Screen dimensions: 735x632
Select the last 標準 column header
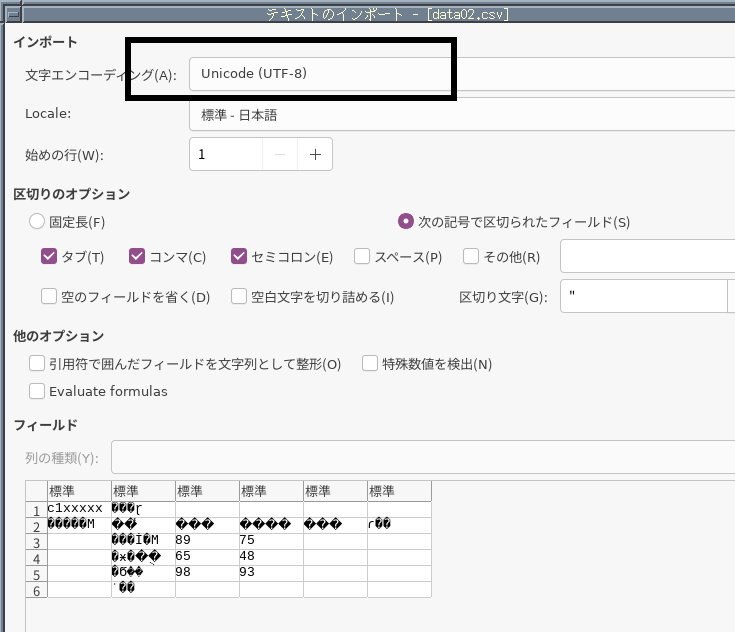pyautogui.click(x=399, y=491)
